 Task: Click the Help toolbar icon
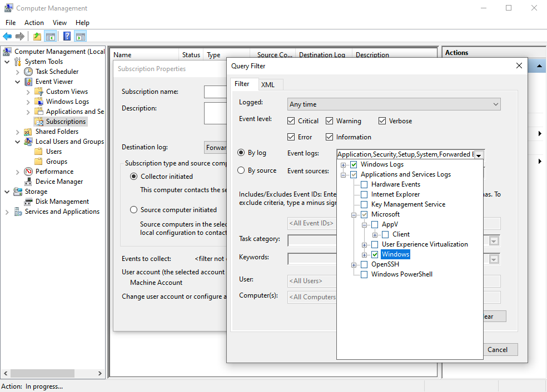click(67, 37)
